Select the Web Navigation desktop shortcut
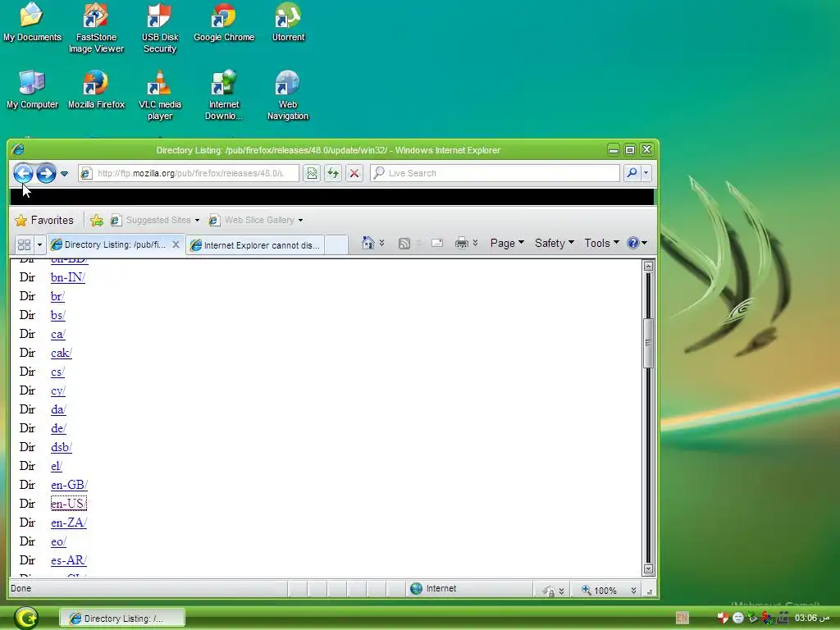The width and height of the screenshot is (840, 630). point(288,95)
